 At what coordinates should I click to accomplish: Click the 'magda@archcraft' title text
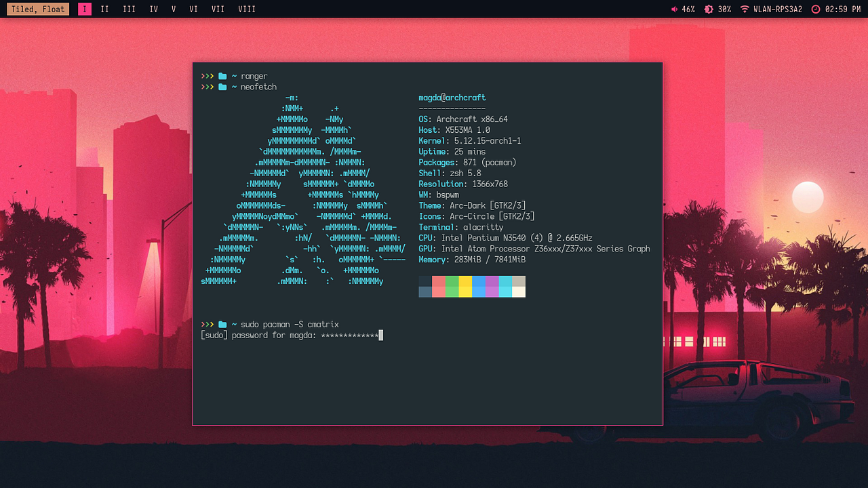pos(452,98)
